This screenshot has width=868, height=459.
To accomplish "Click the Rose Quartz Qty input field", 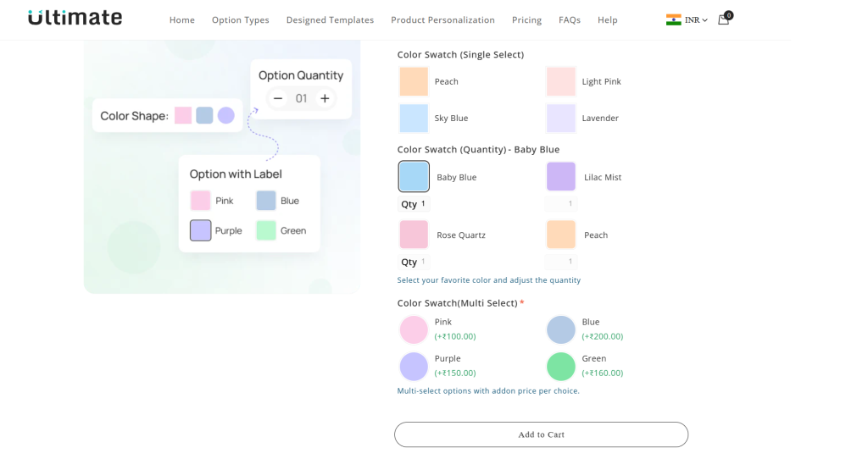I will point(414,262).
